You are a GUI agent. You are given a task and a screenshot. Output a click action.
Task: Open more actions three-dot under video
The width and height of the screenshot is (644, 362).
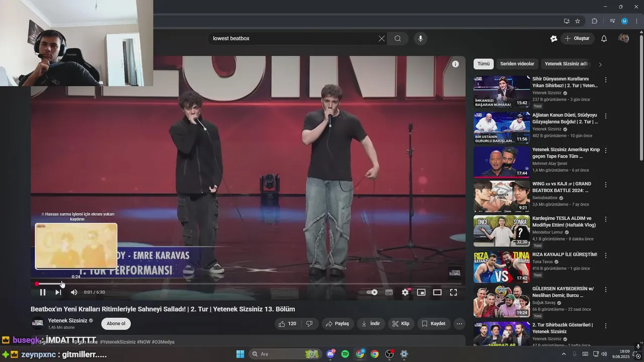pyautogui.click(x=459, y=324)
